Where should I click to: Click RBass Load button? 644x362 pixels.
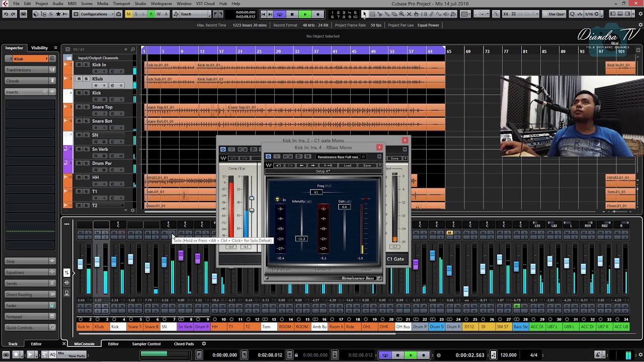coord(348,165)
